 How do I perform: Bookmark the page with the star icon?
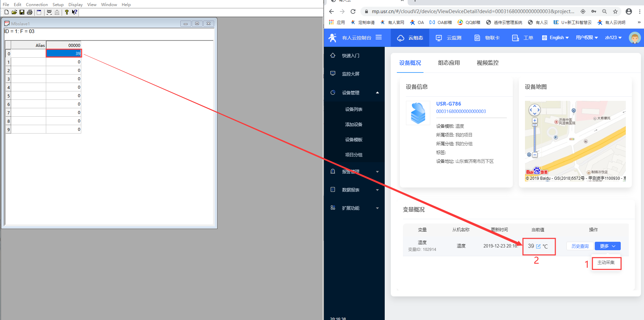(x=615, y=11)
